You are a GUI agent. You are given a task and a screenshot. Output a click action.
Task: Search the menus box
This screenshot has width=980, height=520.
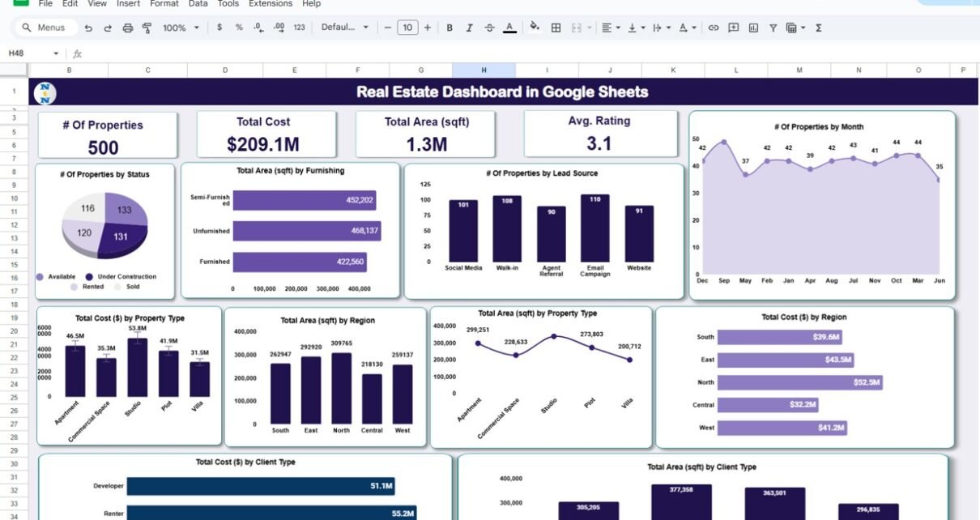[x=45, y=28]
